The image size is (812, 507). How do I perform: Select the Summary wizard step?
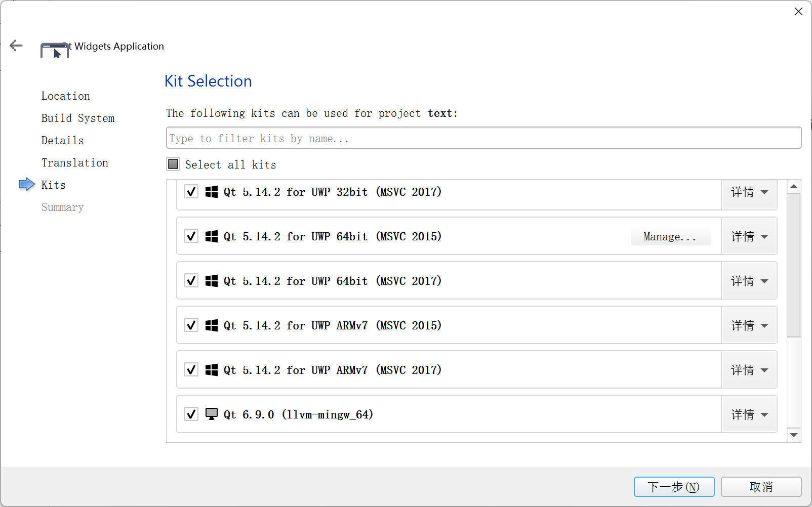63,207
